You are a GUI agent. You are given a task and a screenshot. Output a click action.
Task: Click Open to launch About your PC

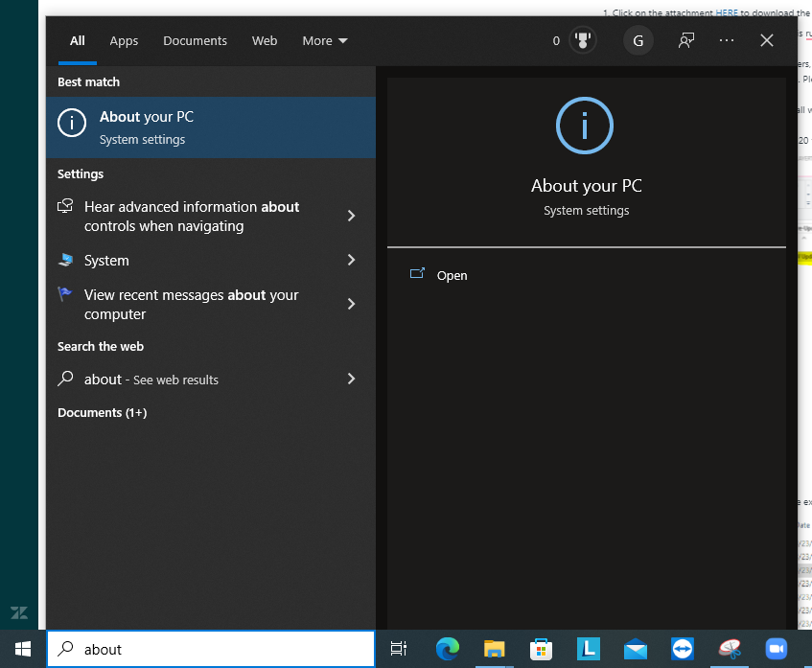452,275
